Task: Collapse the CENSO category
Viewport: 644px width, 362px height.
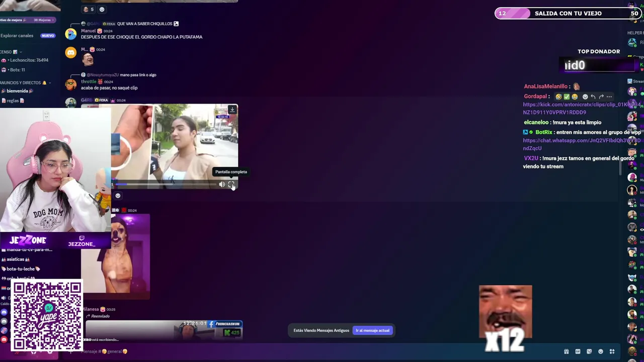Action: coord(10,52)
